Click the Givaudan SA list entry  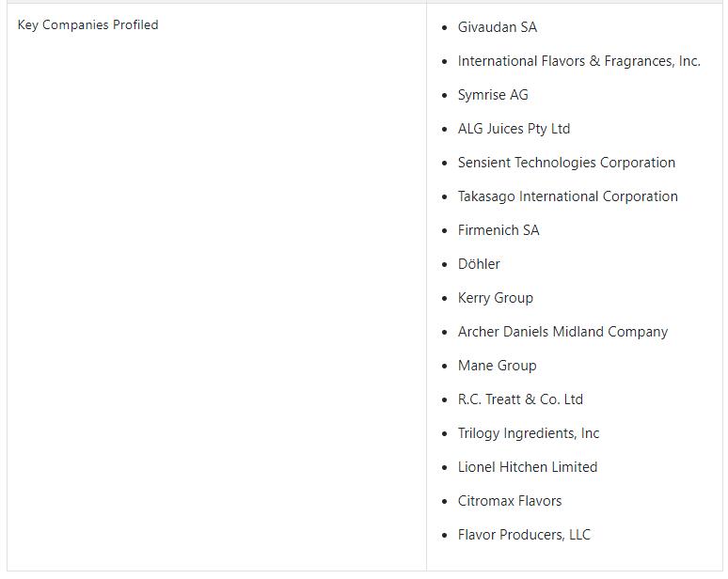click(498, 27)
